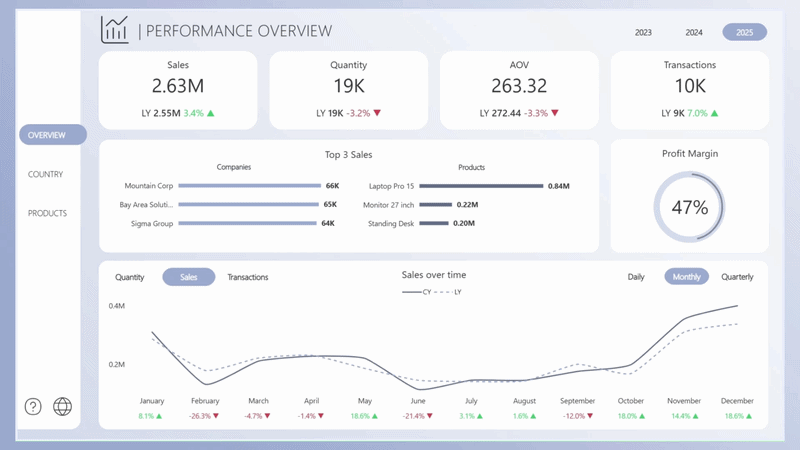Click the 'Top 3 Sales' title
The width and height of the screenshot is (800, 450).
(x=348, y=155)
